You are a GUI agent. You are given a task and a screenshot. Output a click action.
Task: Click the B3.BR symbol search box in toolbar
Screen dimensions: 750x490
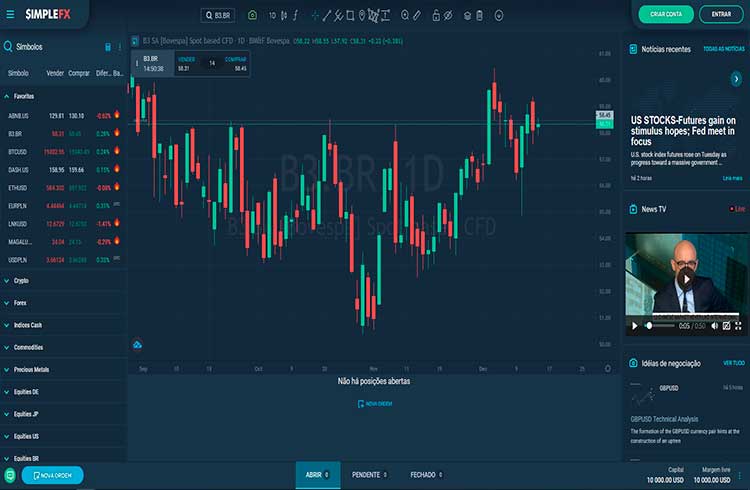(x=218, y=15)
